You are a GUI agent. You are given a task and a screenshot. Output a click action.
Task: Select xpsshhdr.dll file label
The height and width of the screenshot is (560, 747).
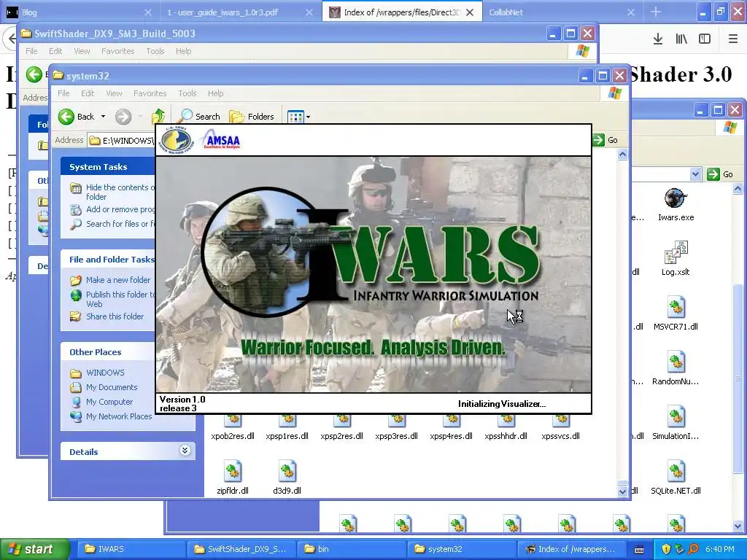click(506, 436)
